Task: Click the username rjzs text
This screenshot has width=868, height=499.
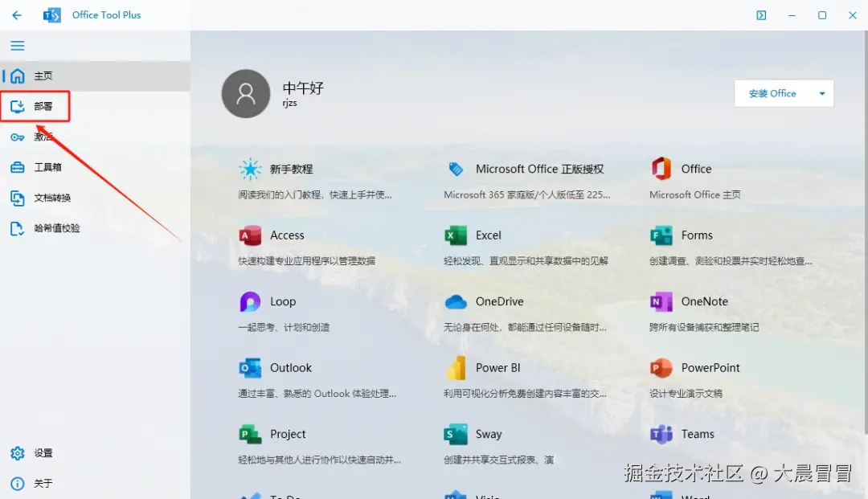Action: point(289,103)
